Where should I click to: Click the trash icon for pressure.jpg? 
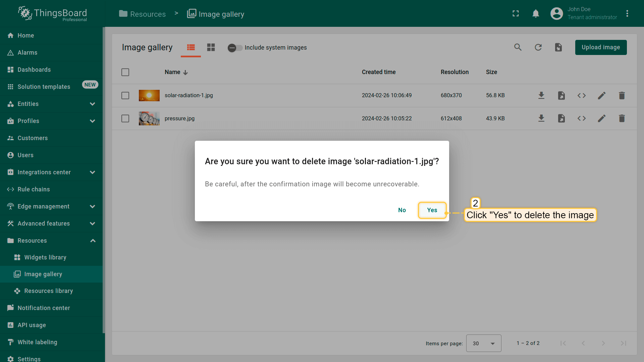click(x=622, y=118)
